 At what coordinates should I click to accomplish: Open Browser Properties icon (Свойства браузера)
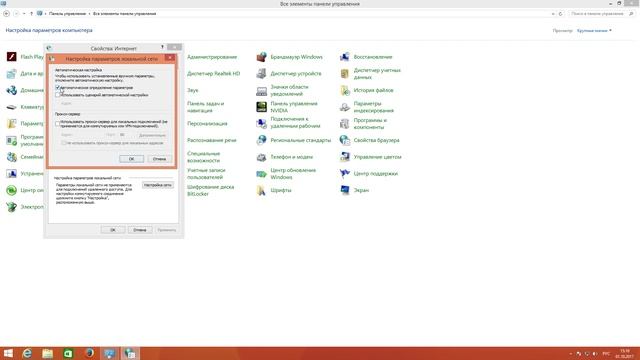pyautogui.click(x=344, y=140)
